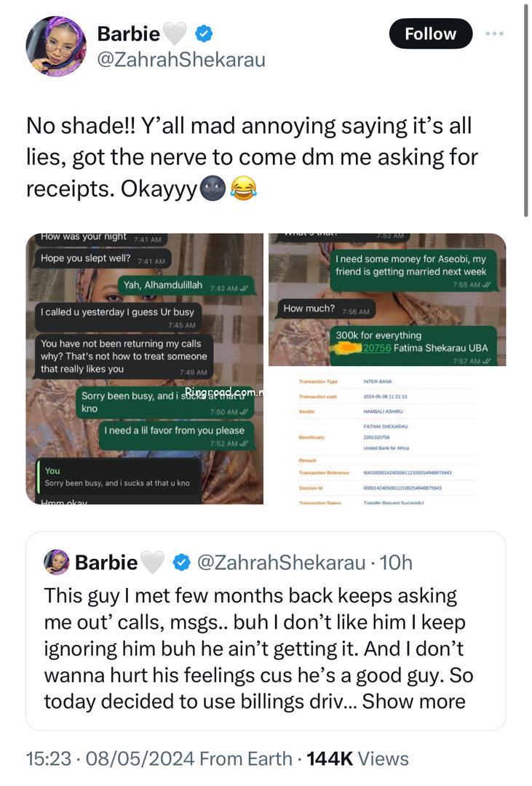Image resolution: width=532 pixels, height=786 pixels.
Task: Click the verified badge beside Barbie
Action: tap(205, 33)
